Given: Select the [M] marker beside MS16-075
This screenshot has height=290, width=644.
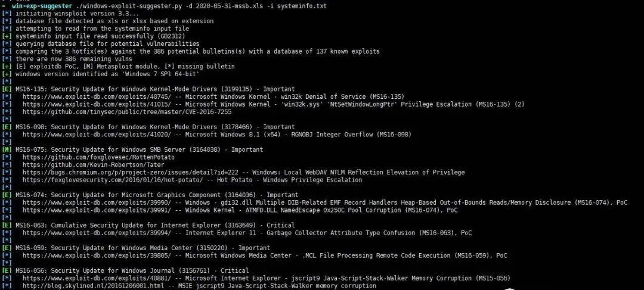Looking at the screenshot, I should point(7,149).
